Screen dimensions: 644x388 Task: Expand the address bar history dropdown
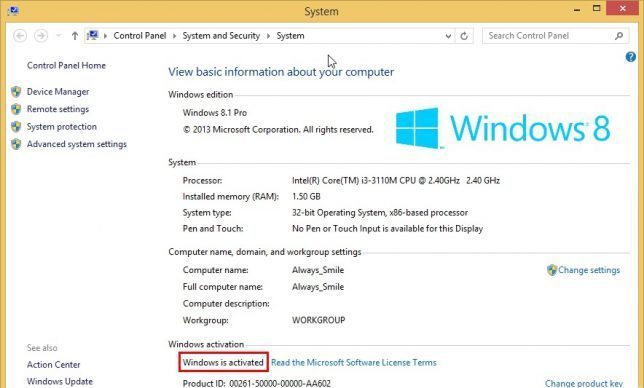448,36
